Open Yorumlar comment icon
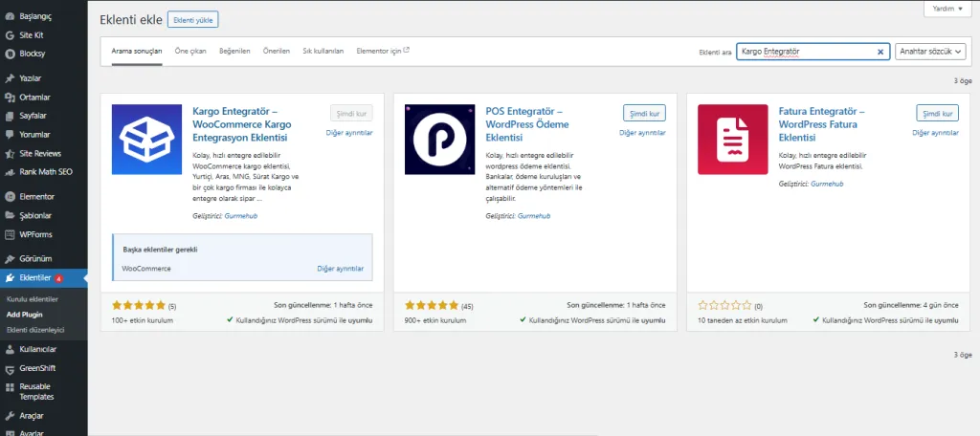This screenshot has height=436, width=980. click(x=10, y=134)
